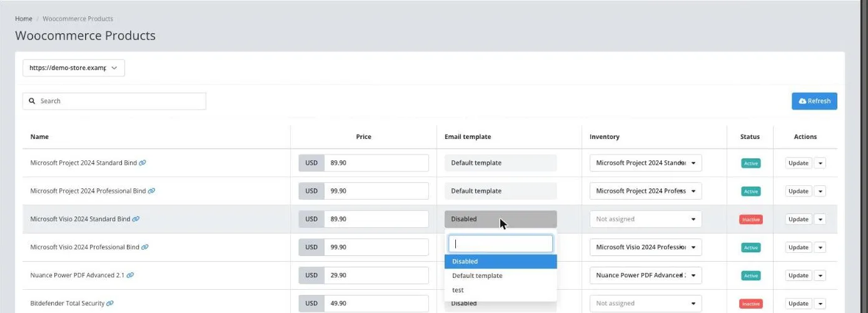Edit price 89.90 for Project 2024 Standard

point(376,163)
